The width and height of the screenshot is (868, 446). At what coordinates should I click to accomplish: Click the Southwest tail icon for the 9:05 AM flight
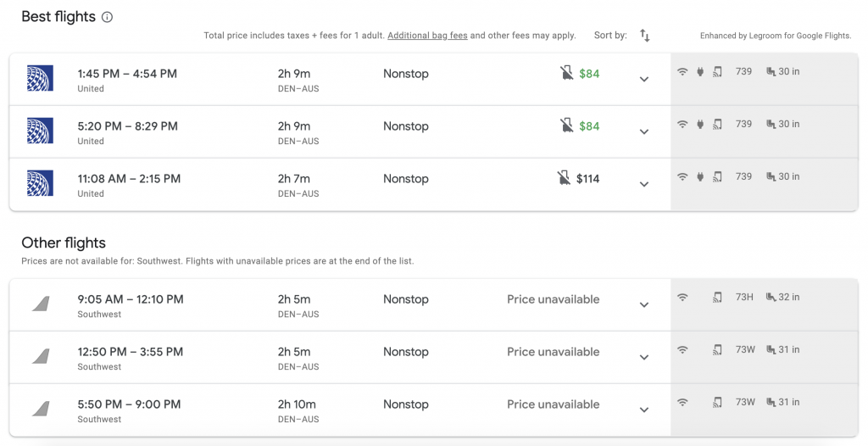41,304
